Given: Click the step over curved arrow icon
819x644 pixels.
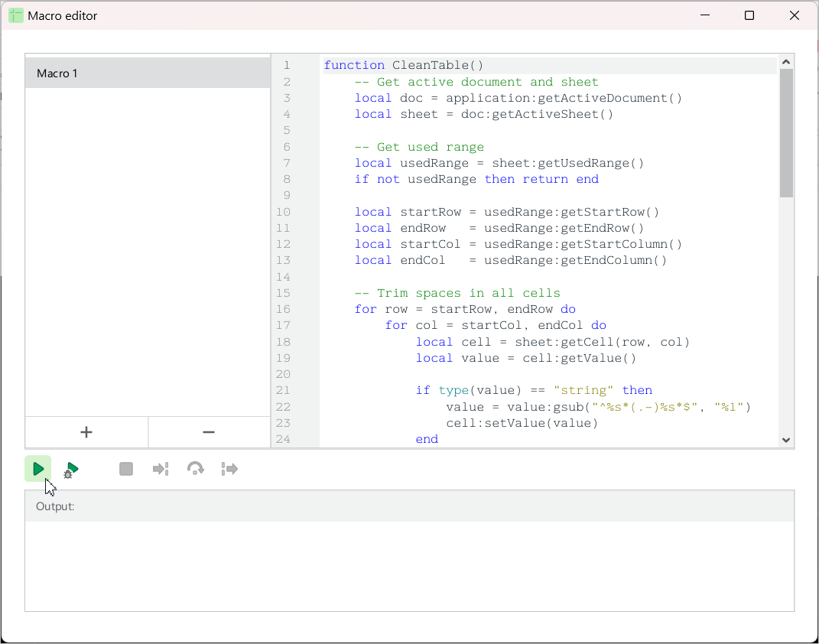Looking at the screenshot, I should (x=195, y=469).
